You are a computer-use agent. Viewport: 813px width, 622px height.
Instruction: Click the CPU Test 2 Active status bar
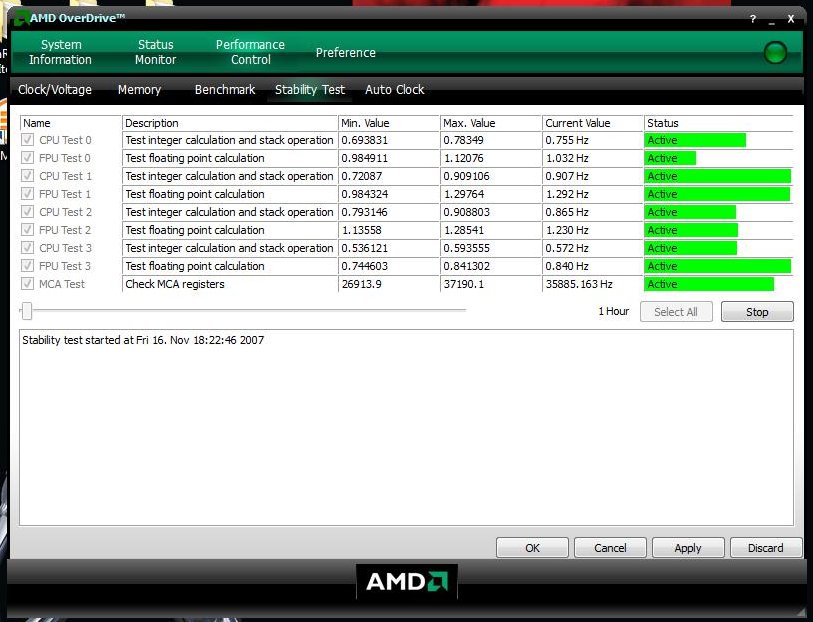(691, 212)
